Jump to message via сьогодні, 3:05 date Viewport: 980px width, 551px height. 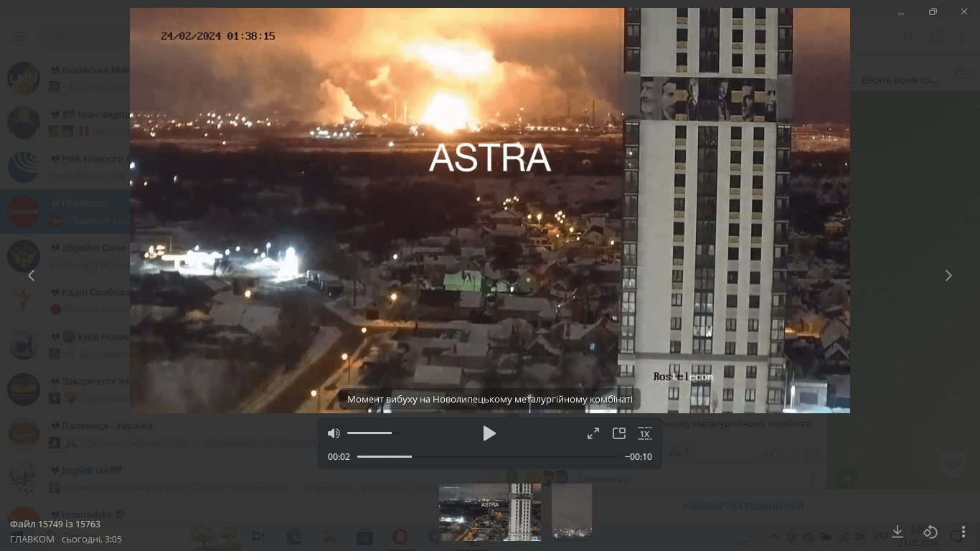coord(92,539)
